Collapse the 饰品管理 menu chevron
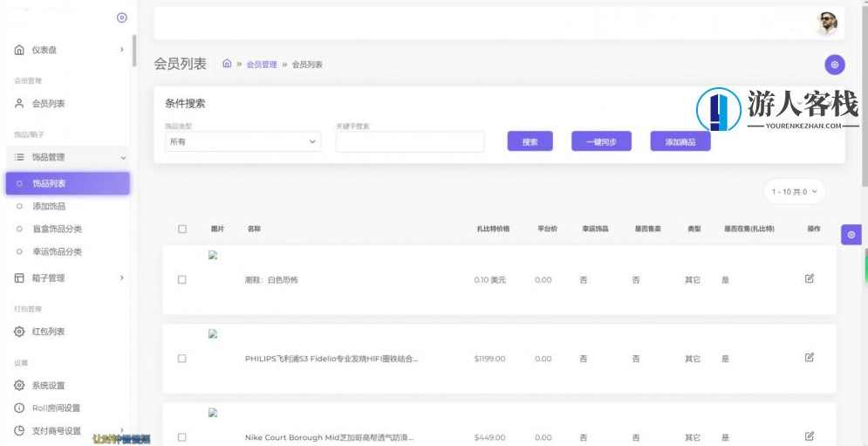This screenshot has height=446, width=868. tap(123, 158)
